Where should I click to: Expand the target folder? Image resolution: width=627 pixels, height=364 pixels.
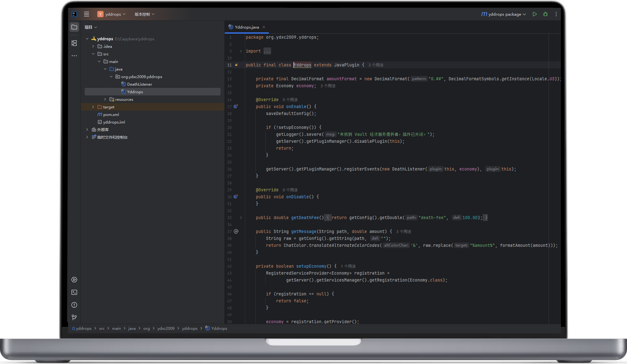coord(93,107)
